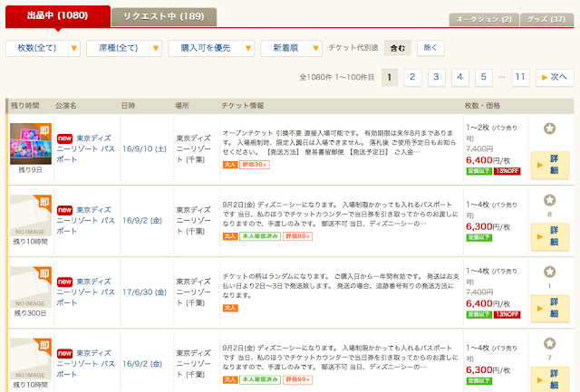Viewport: 580px width, 392px height.
Task: Click 残り時間 column header
Action: click(25, 106)
